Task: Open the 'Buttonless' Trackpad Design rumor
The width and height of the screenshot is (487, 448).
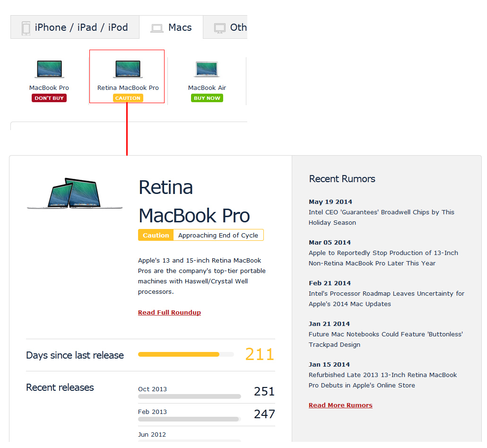Action: click(x=385, y=340)
